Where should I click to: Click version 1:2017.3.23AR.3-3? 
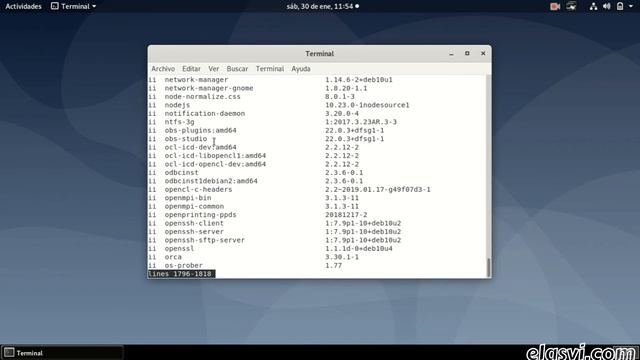point(361,122)
